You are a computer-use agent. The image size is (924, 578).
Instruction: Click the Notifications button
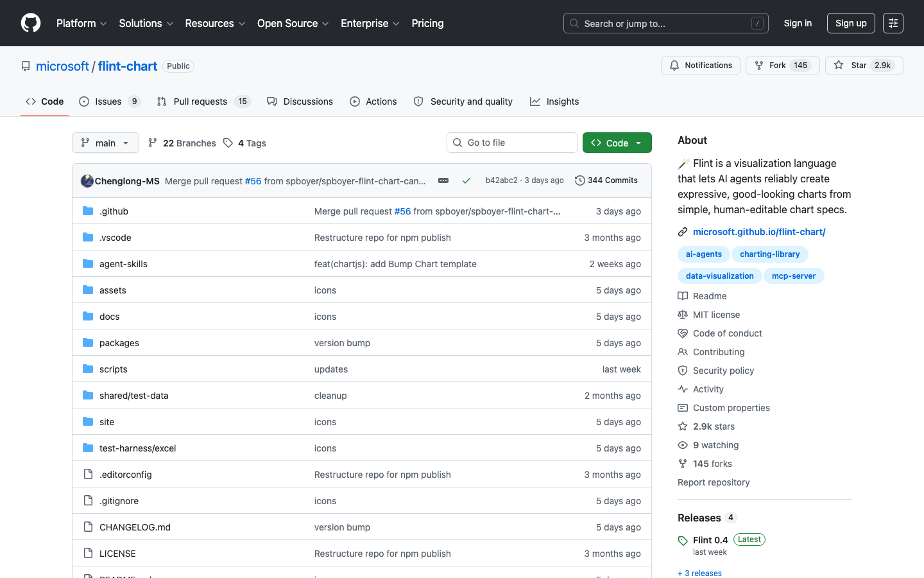click(x=701, y=66)
